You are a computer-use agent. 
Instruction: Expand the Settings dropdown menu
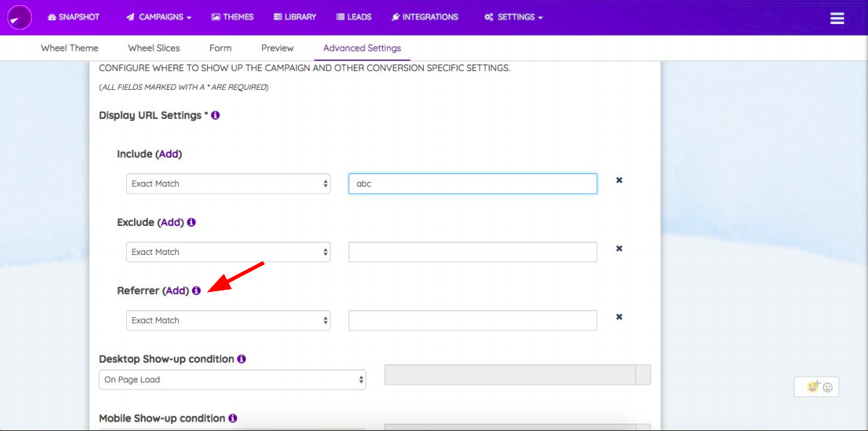click(x=513, y=17)
